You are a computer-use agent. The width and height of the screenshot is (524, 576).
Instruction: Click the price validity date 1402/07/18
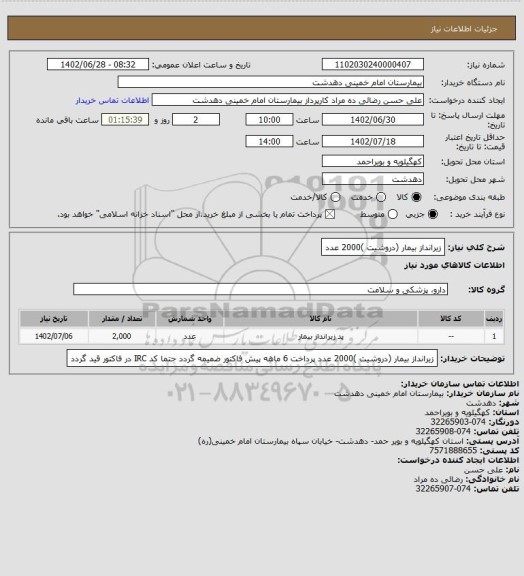point(373,141)
